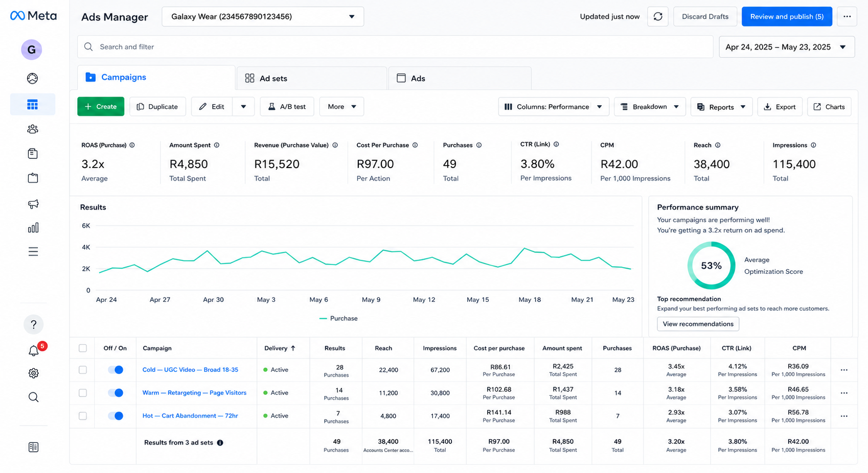Sort by the Delivery column header
The width and height of the screenshot is (868, 473).
[x=280, y=348]
